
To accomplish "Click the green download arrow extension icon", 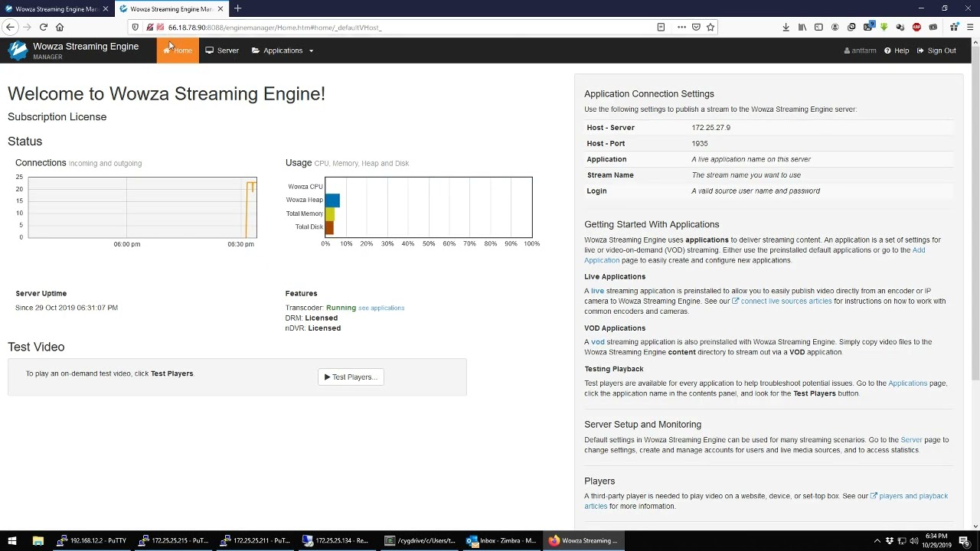I will click(x=884, y=27).
